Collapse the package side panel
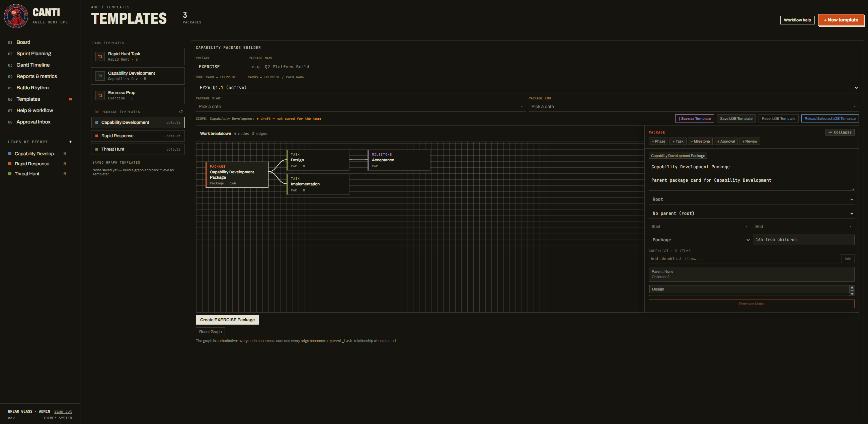This screenshot has width=868, height=424. [x=840, y=132]
